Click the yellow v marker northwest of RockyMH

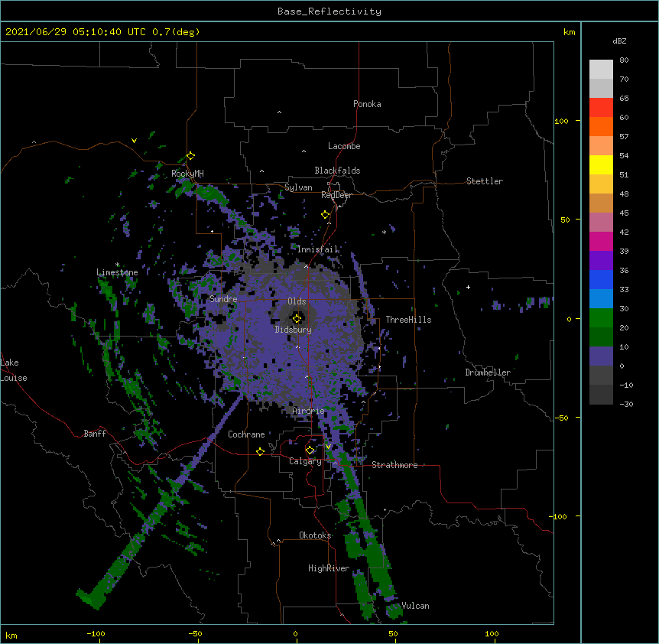(134, 141)
